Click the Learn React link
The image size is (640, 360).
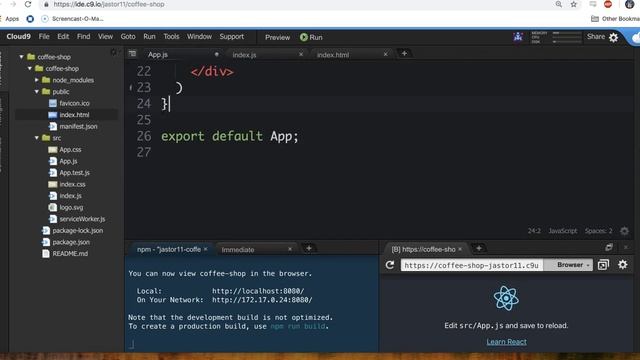point(506,342)
